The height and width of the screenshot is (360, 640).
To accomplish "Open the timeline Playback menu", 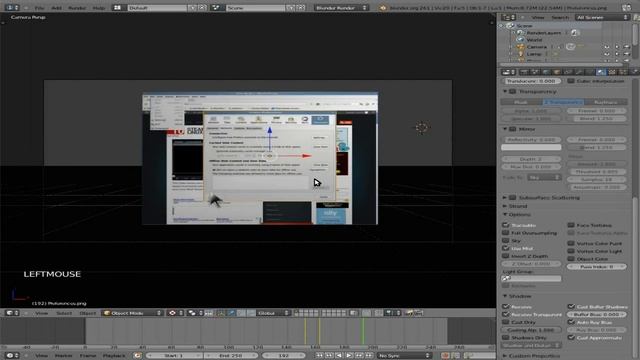I will point(114,356).
